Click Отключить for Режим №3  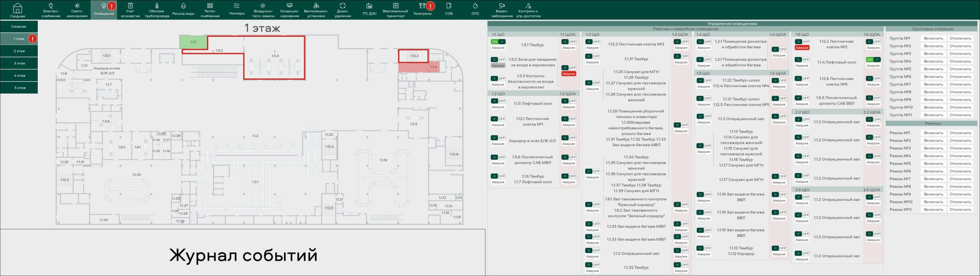tap(960, 148)
